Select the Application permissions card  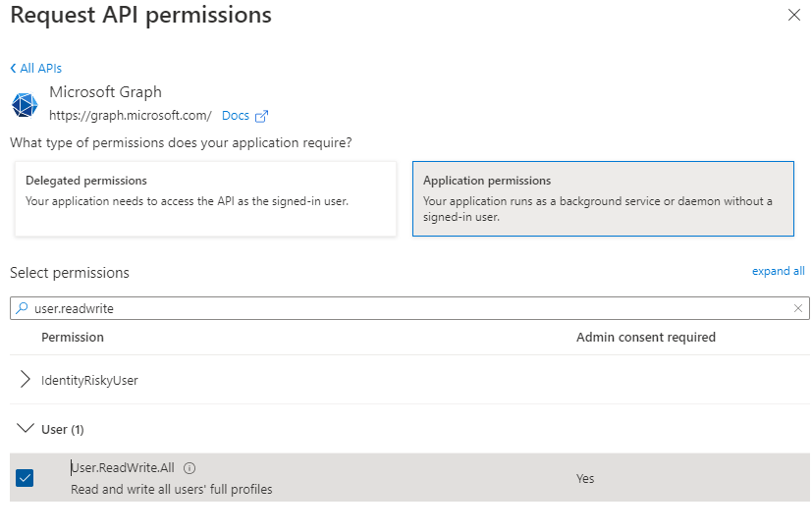(603, 198)
